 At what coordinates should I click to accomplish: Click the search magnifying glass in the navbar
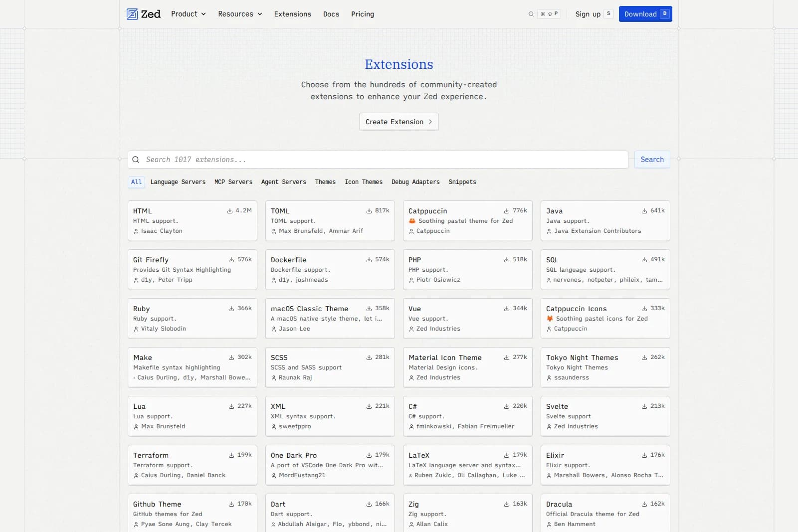(530, 14)
